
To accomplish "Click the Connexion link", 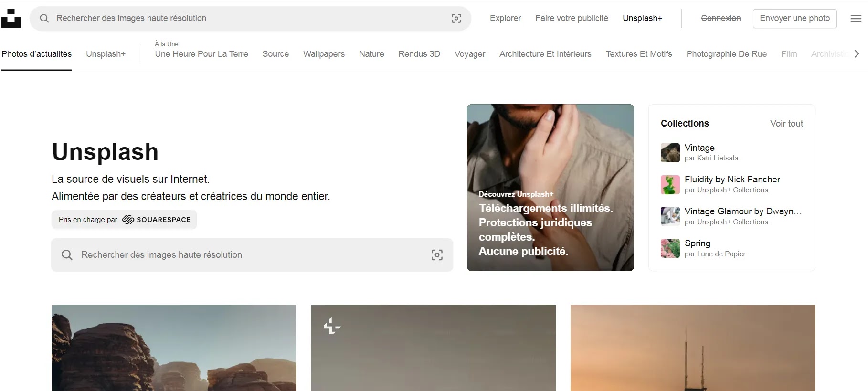I will 721,18.
